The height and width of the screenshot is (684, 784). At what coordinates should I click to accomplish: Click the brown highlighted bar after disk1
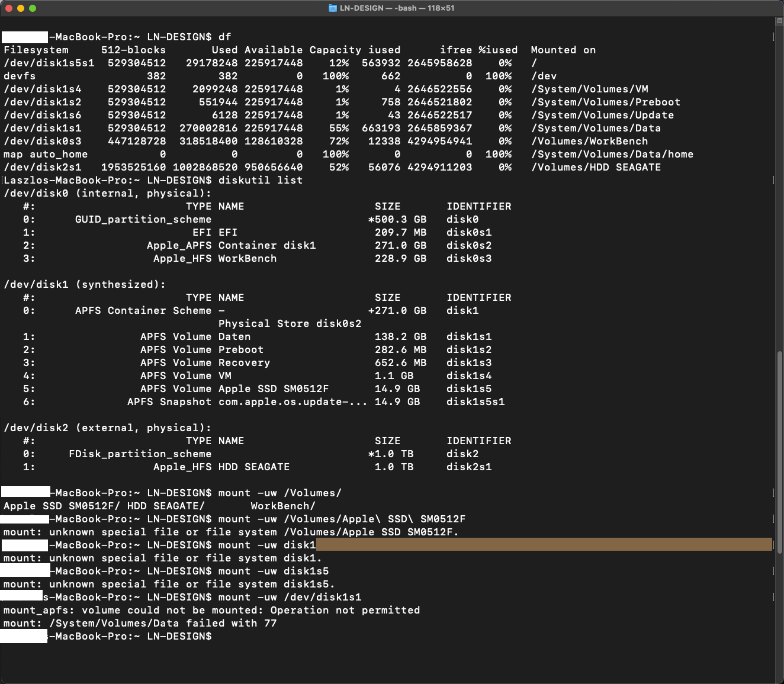pos(544,545)
